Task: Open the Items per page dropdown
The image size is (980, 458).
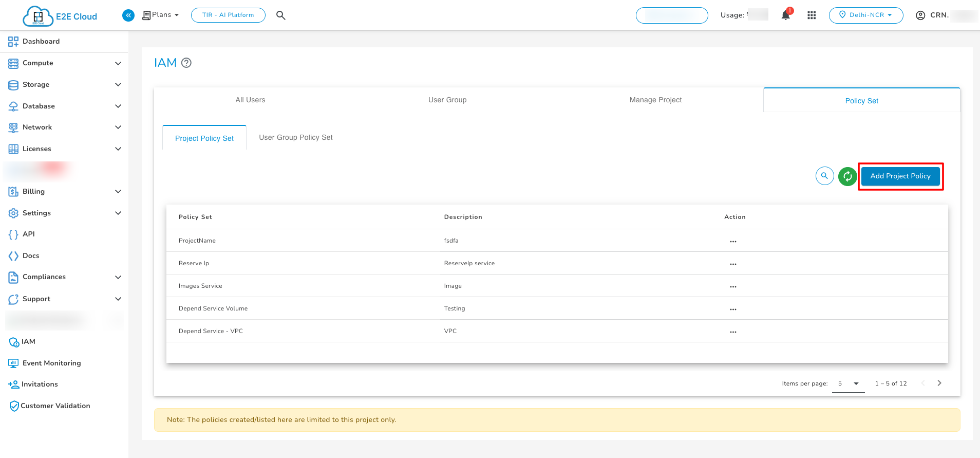Action: point(848,384)
